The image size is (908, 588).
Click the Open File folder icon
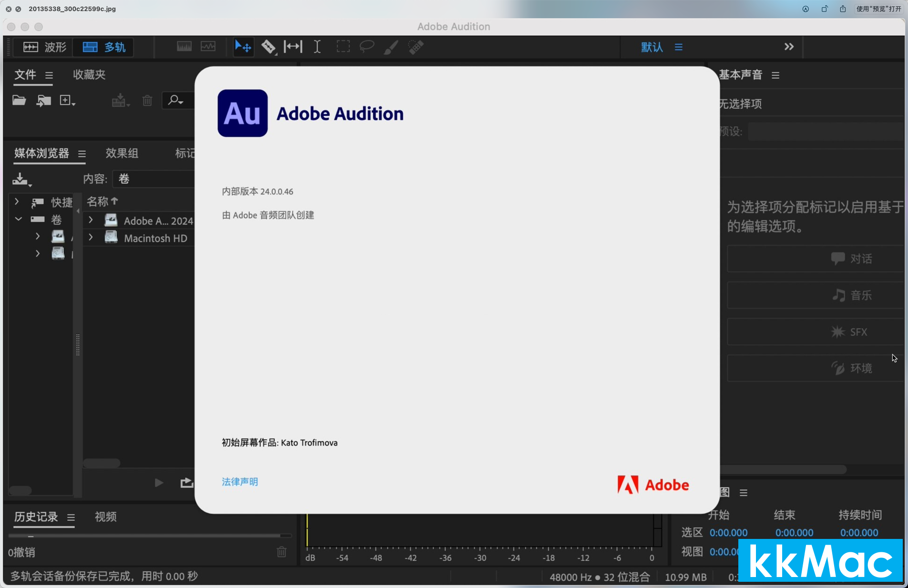point(19,100)
